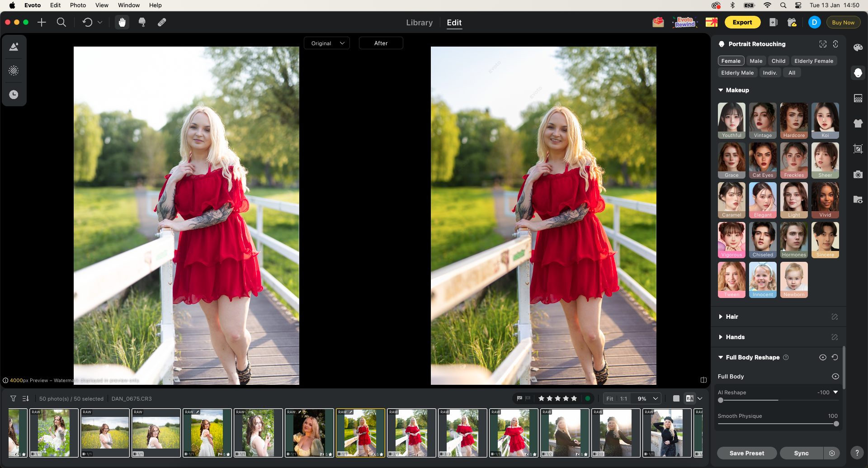The height and width of the screenshot is (468, 868).
Task: Click the history clock icon in left sidebar
Action: click(14, 95)
